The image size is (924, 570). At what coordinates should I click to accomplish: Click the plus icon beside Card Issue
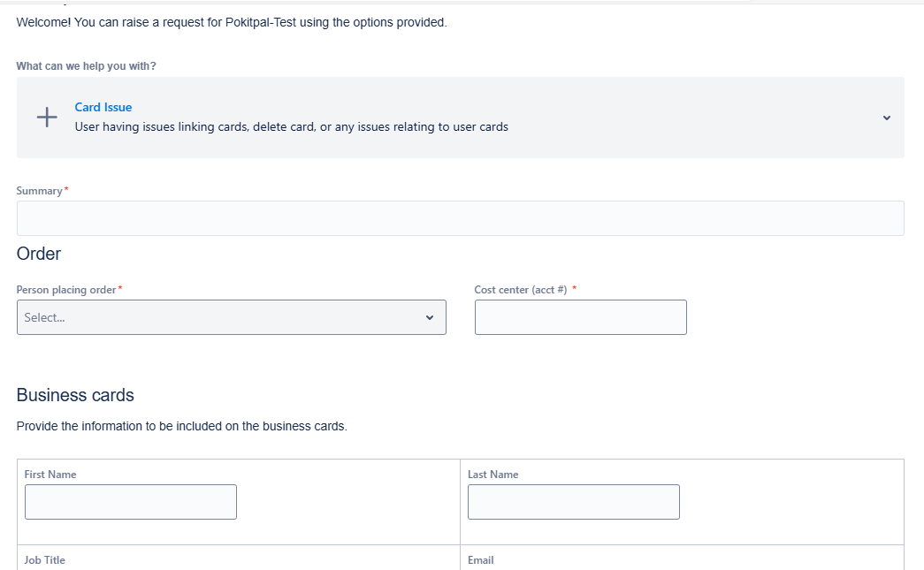tap(47, 118)
